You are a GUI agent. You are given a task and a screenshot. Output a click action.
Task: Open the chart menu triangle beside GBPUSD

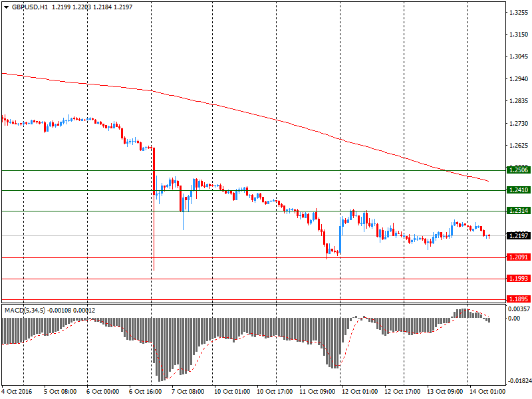(6, 7)
